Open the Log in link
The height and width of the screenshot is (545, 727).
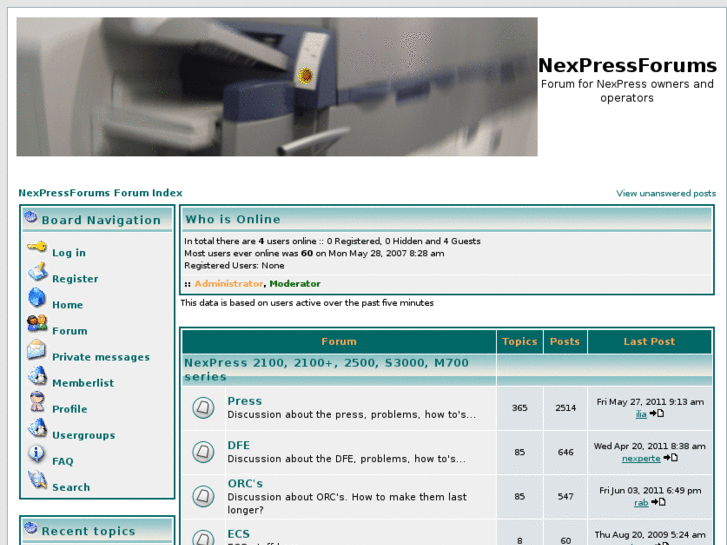point(69,253)
